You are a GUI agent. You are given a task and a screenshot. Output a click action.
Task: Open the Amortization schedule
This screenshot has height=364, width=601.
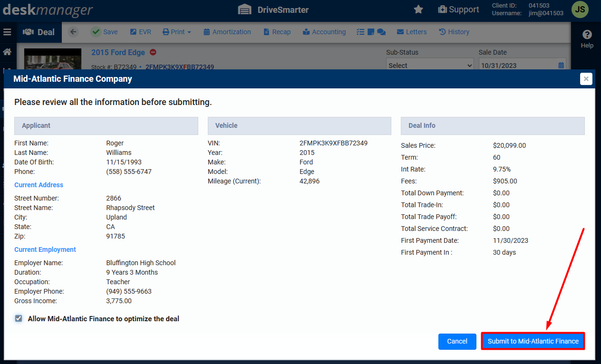pyautogui.click(x=227, y=32)
